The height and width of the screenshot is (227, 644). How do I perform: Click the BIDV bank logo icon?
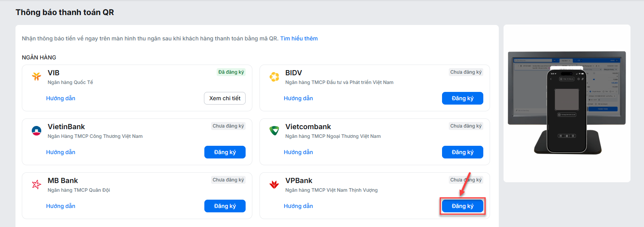[x=274, y=76]
